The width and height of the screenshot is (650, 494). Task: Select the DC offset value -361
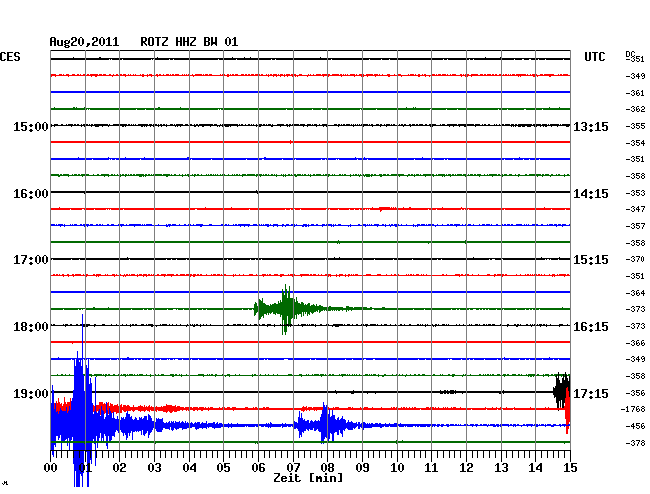point(635,93)
